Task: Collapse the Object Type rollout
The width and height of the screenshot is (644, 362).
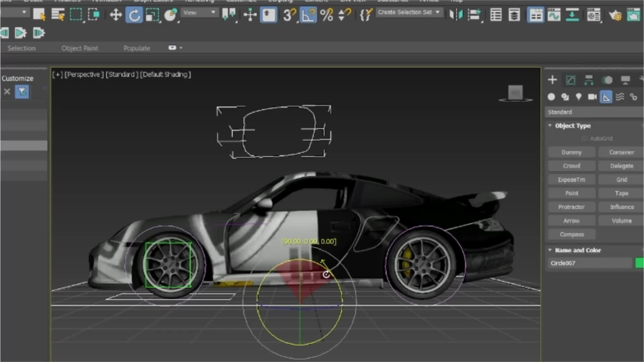Action: pyautogui.click(x=550, y=126)
